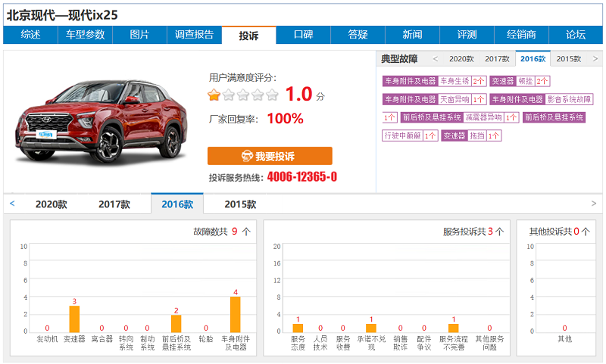Open the 车型参数 tab

tap(85, 35)
